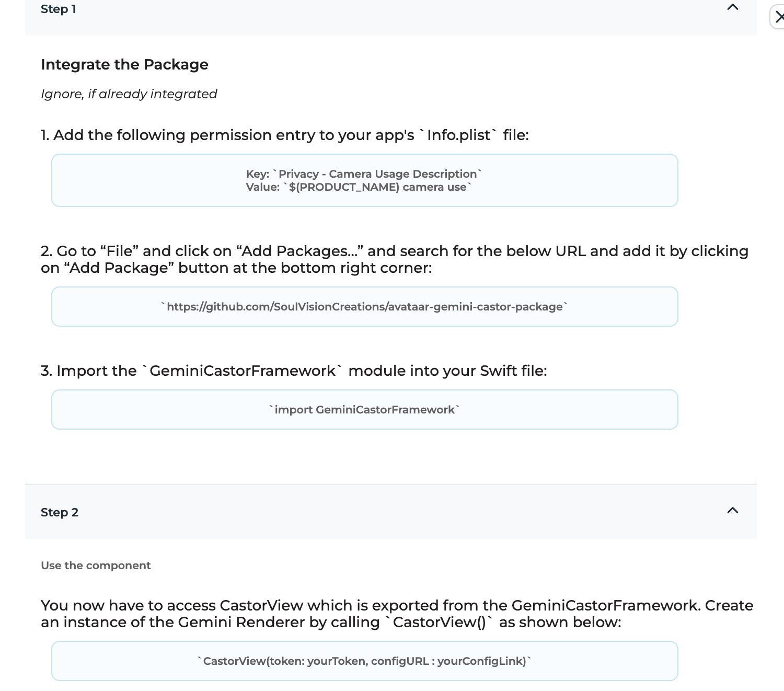Click the Privacy - Camera Usage Description key line
This screenshot has height=691, width=784.
(x=364, y=174)
